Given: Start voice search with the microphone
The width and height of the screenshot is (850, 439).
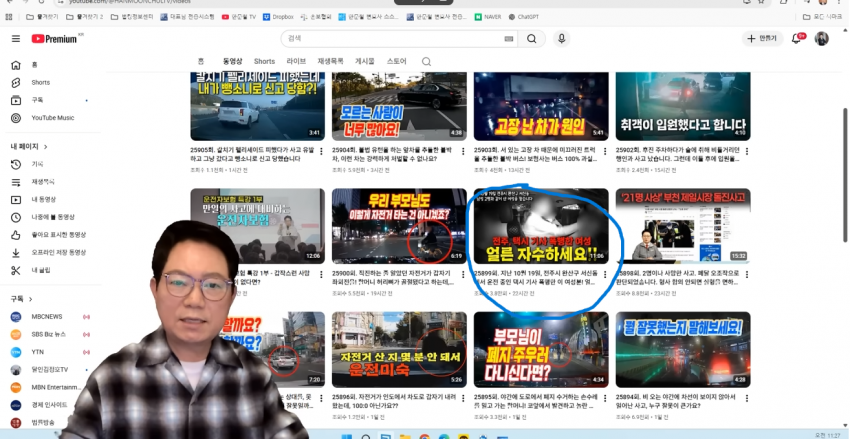Looking at the screenshot, I should pos(562,39).
